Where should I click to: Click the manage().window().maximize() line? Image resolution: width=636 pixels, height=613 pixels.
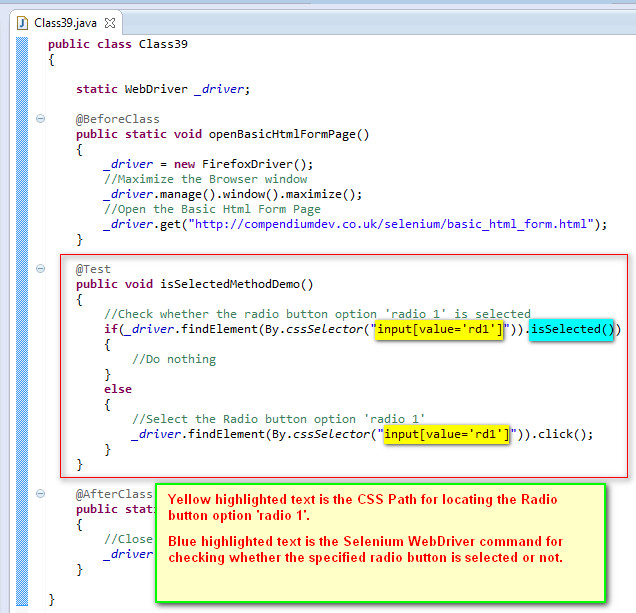pyautogui.click(x=233, y=194)
